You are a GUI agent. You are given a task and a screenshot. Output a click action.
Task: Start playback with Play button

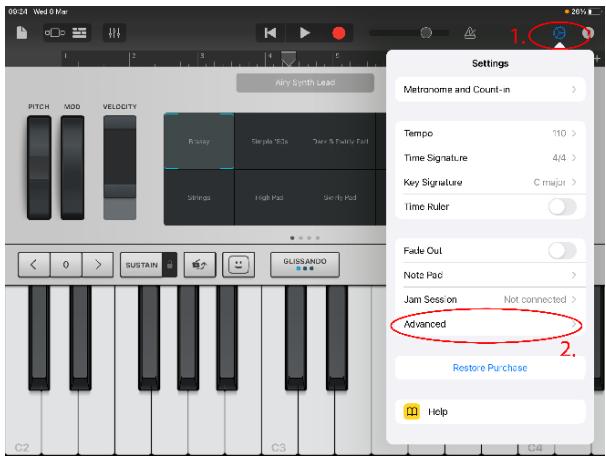coord(305,33)
